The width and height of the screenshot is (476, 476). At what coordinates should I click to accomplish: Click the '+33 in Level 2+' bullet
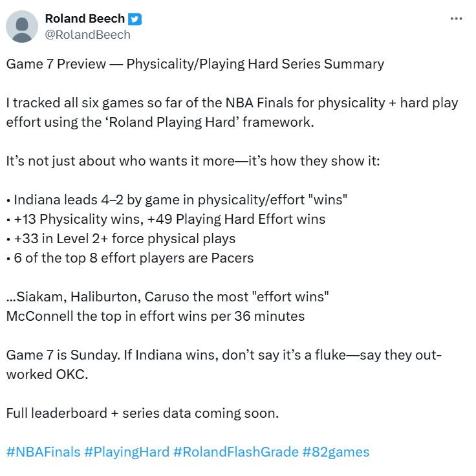click(121, 239)
